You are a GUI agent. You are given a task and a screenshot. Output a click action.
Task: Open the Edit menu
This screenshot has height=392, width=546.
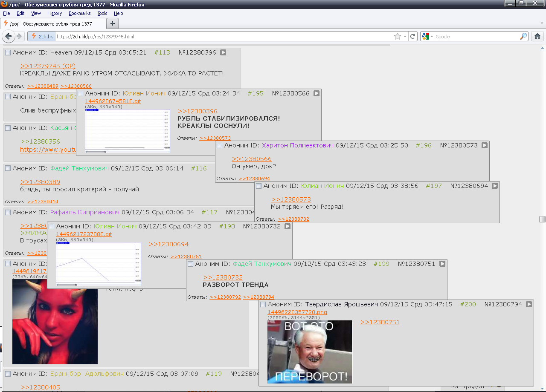tap(20, 13)
